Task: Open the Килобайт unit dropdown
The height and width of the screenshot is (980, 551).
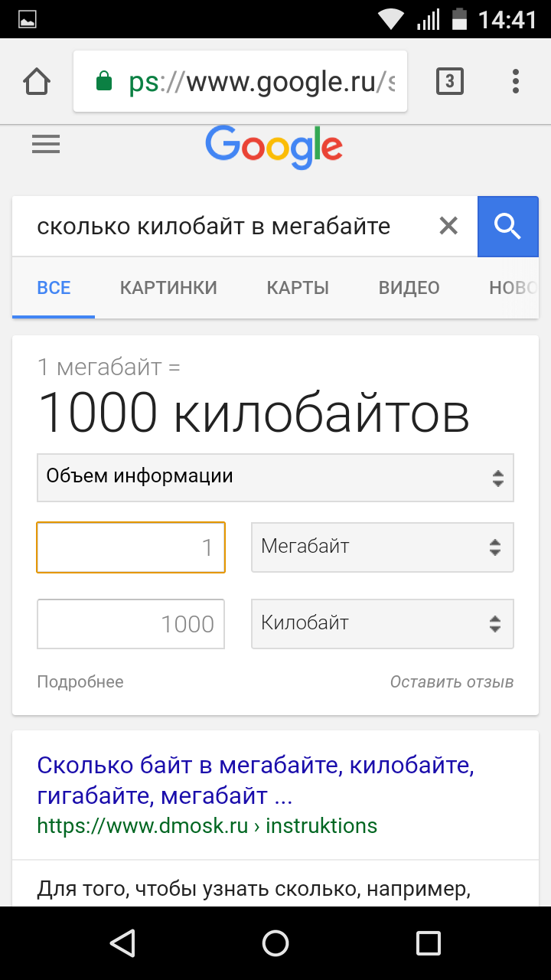Action: click(383, 624)
